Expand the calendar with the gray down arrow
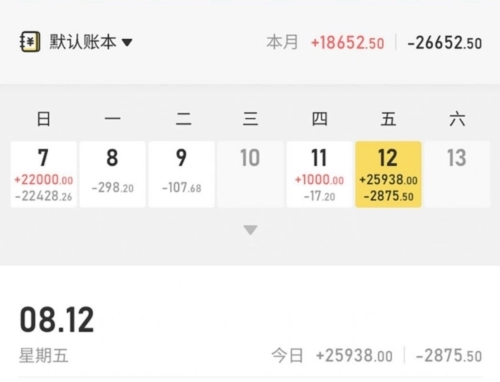The width and height of the screenshot is (500, 382). pyautogui.click(x=250, y=230)
